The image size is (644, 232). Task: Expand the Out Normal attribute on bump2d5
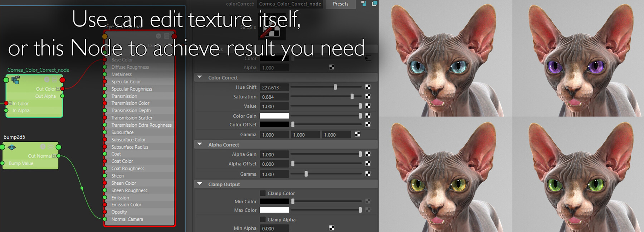pos(54,156)
